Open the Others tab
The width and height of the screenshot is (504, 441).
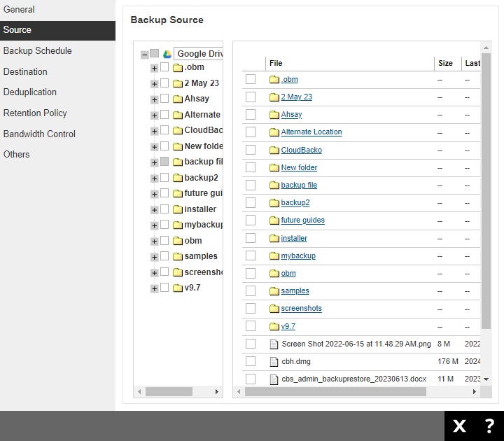pyautogui.click(x=57, y=155)
